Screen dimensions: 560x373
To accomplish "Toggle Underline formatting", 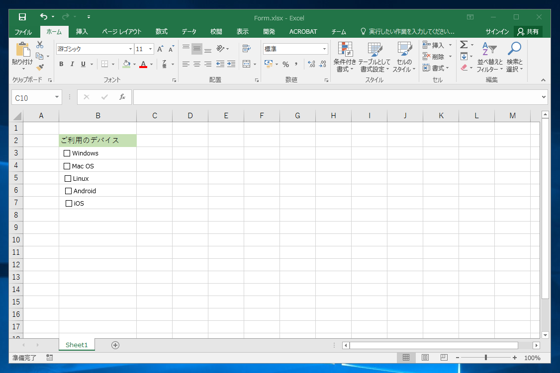I will (83, 64).
